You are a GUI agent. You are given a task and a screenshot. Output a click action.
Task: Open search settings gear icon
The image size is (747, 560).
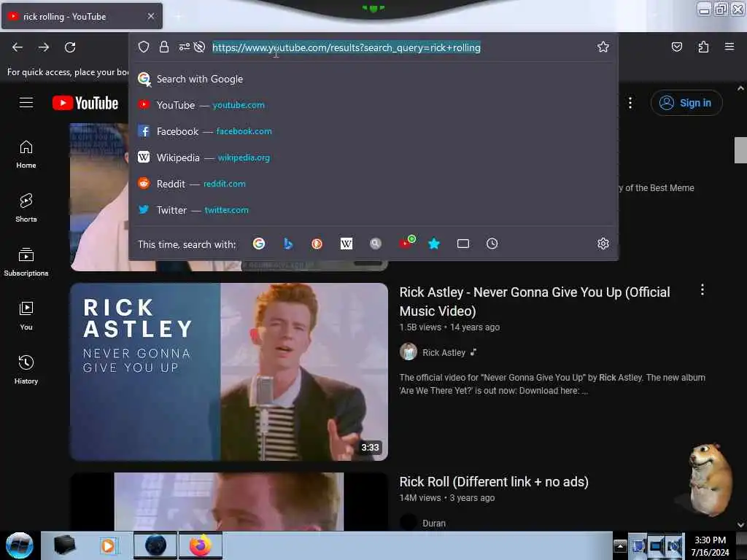coord(603,244)
